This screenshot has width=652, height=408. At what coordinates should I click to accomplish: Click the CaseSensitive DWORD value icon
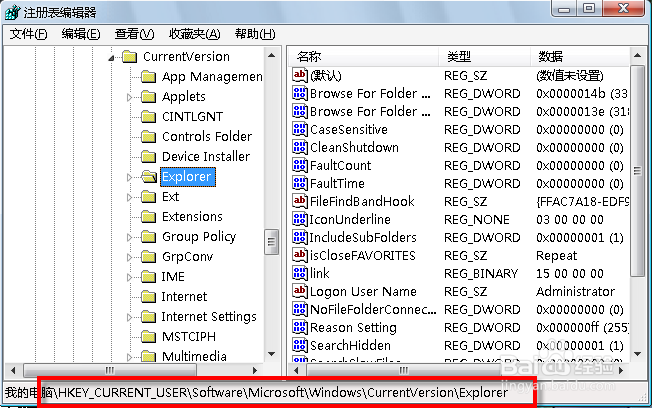tap(300, 129)
